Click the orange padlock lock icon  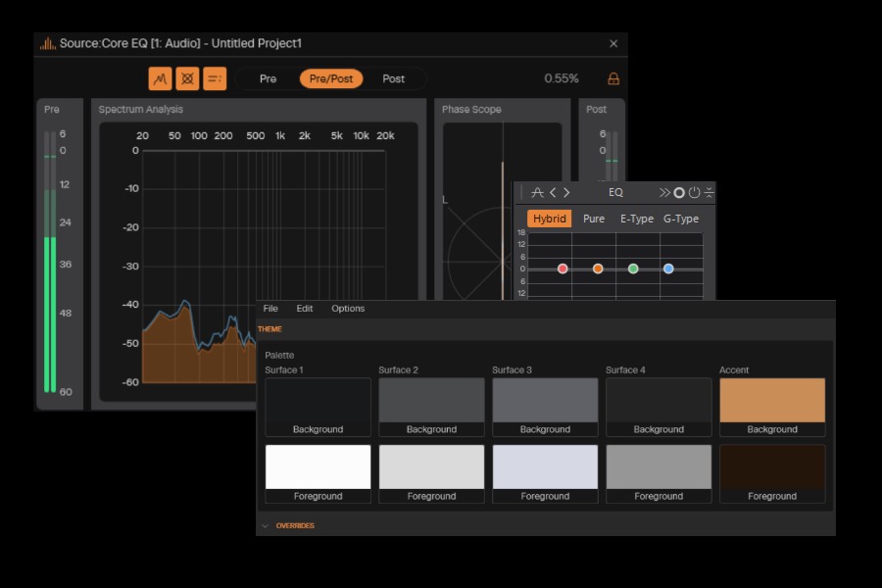(613, 78)
